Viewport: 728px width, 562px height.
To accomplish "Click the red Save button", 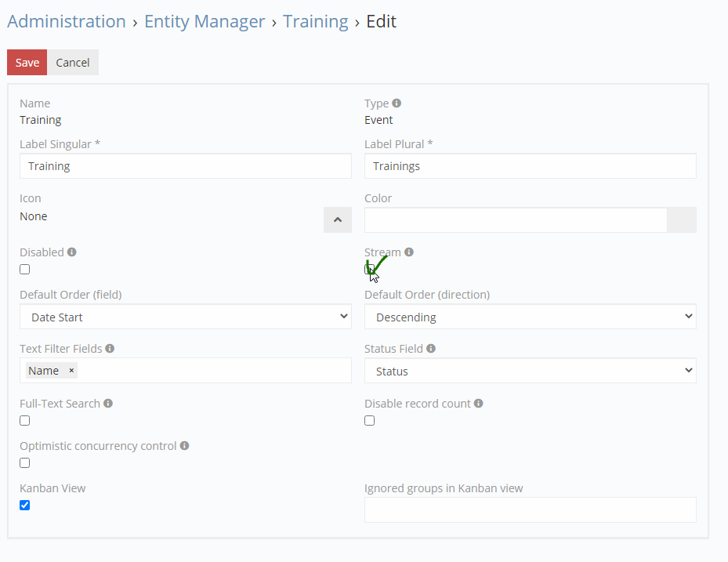I will coord(27,63).
